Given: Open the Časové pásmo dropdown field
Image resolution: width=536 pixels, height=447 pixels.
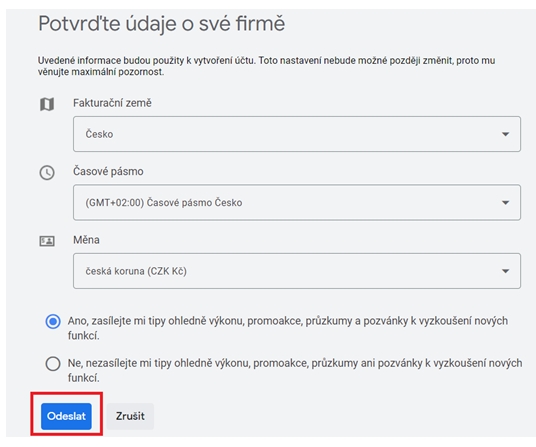Looking at the screenshot, I should (297, 202).
